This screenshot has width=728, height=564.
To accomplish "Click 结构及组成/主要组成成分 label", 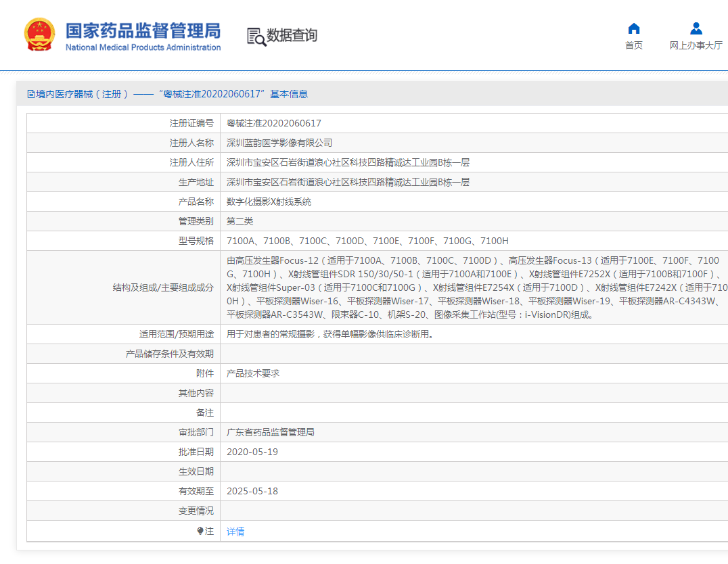I will pyautogui.click(x=163, y=288).
